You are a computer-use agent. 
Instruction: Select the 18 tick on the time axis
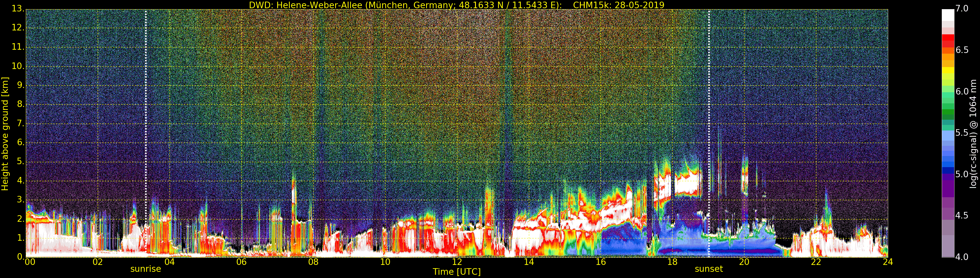click(672, 262)
